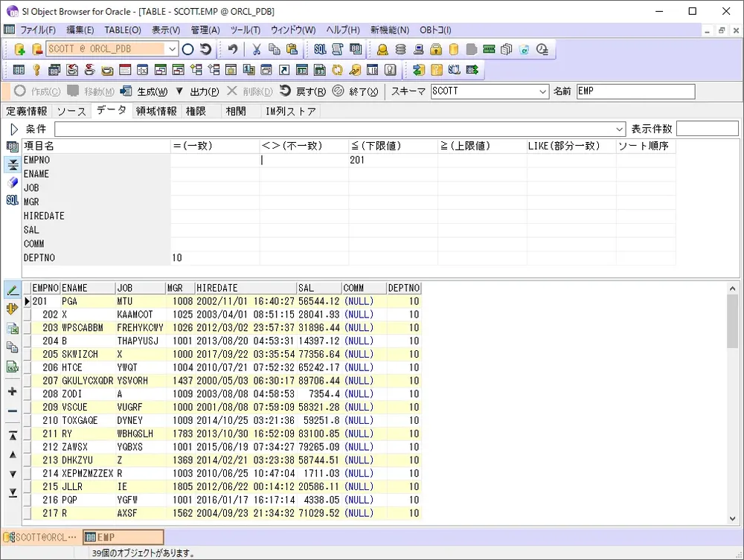Click the 表示件数 input field
The image size is (744, 560).
(707, 129)
